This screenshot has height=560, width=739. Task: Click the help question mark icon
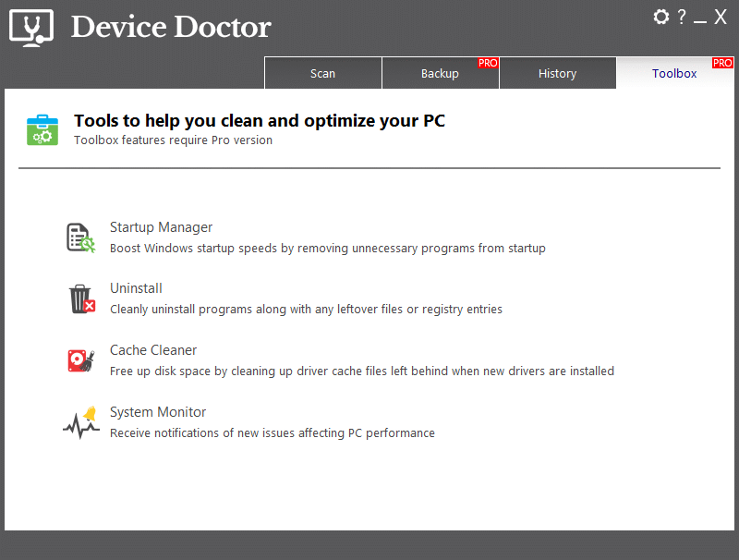(x=682, y=17)
